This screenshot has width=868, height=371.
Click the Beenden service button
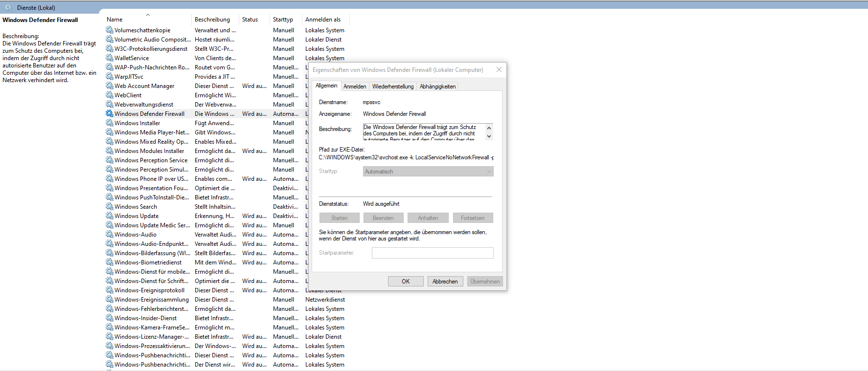383,218
